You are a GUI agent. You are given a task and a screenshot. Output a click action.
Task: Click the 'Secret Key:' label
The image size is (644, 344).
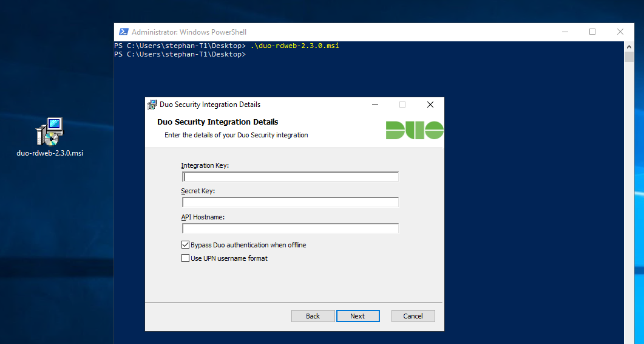198,191
